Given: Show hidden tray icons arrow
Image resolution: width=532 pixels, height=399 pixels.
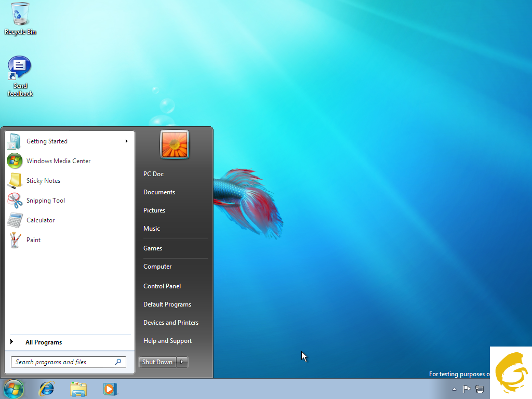Looking at the screenshot, I should pos(455,389).
